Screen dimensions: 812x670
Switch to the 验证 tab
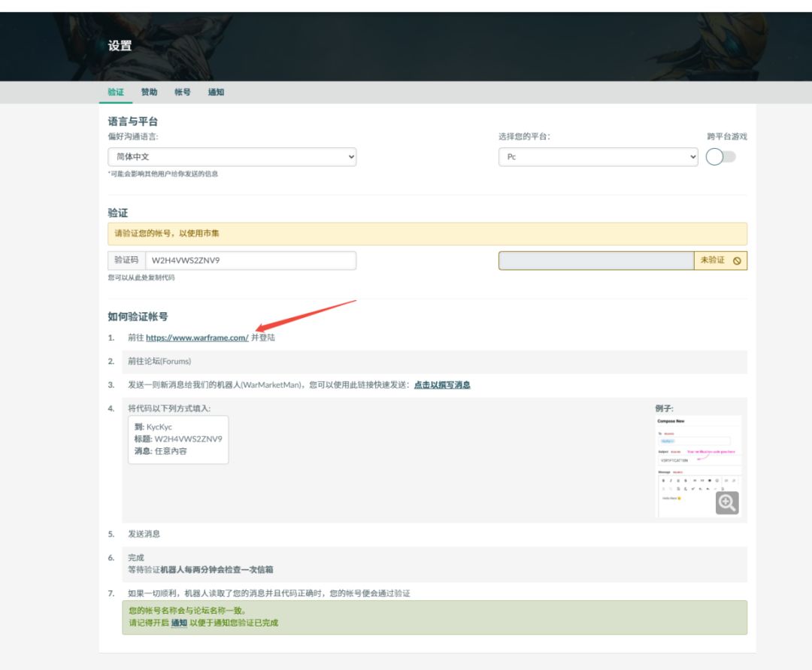tap(116, 92)
